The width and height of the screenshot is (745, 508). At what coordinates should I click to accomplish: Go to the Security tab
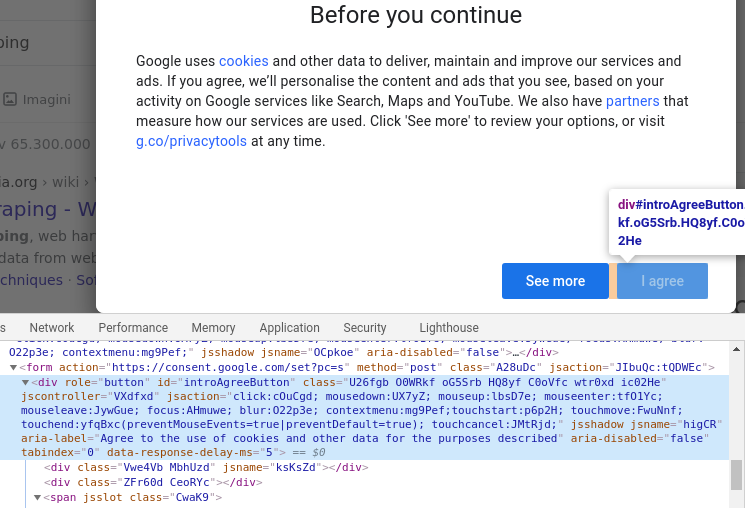point(365,327)
